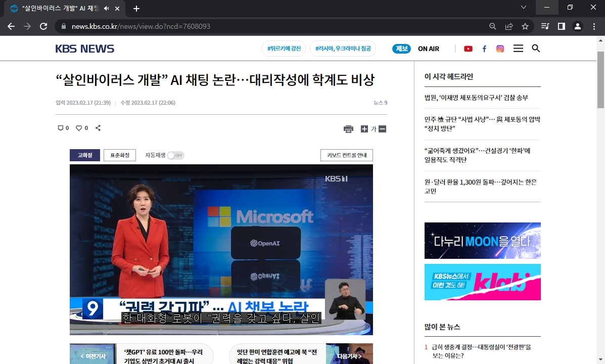The height and width of the screenshot is (364, 605).
Task: Open #러시아, 우크라이나 침공 hashtag
Action: 343,49
